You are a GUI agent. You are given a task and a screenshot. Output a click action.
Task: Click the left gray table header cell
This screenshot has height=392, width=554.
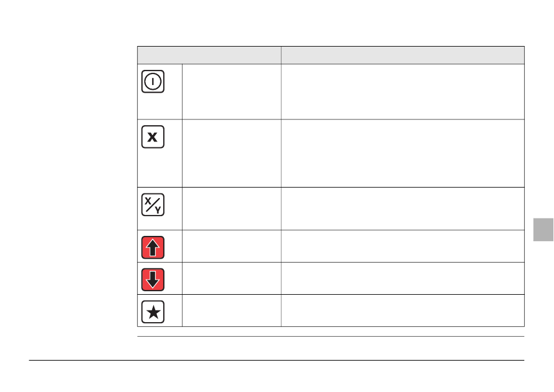click(209, 55)
